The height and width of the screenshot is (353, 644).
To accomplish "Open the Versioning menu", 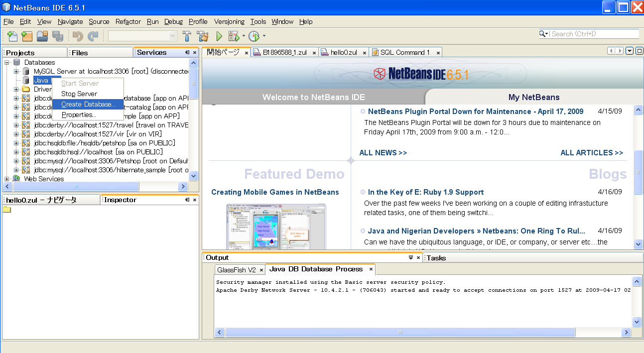I will click(229, 21).
